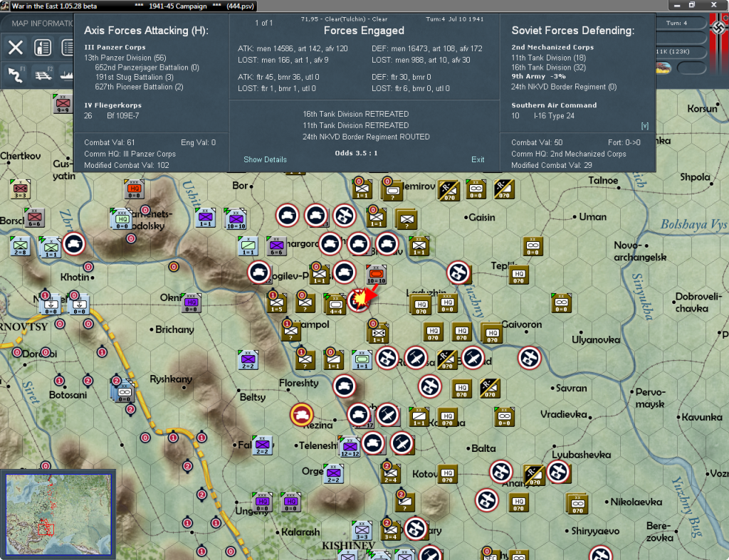729x560 pixels.
Task: Click the IV Fliegerkorps heading
Action: (x=113, y=105)
